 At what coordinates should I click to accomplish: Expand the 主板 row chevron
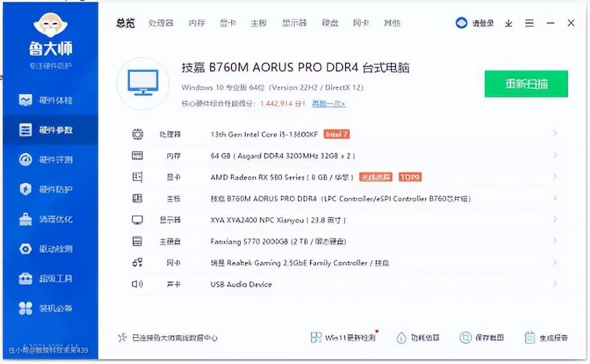[554, 198]
